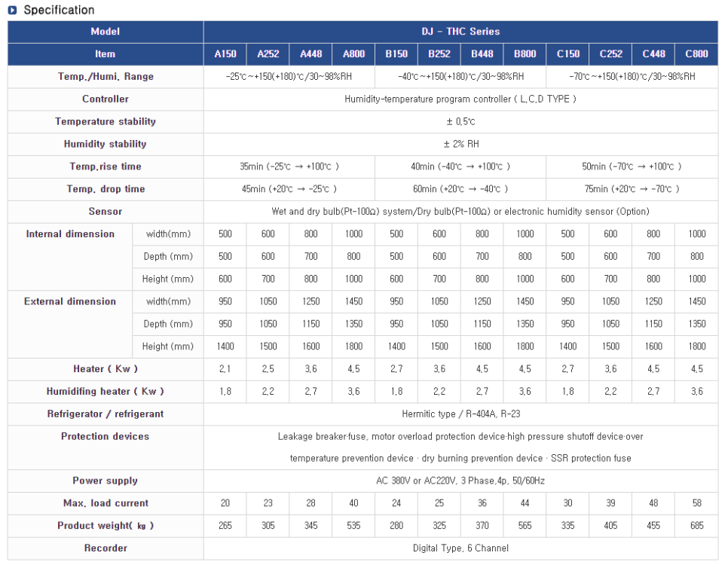
Task: Select the Internal dimension row label
Action: [x=70, y=234]
